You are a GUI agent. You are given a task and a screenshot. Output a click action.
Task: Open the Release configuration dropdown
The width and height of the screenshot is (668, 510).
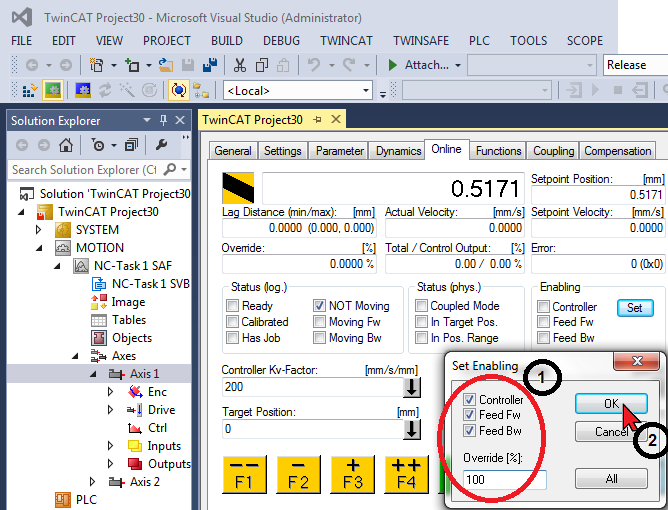[x=635, y=65]
